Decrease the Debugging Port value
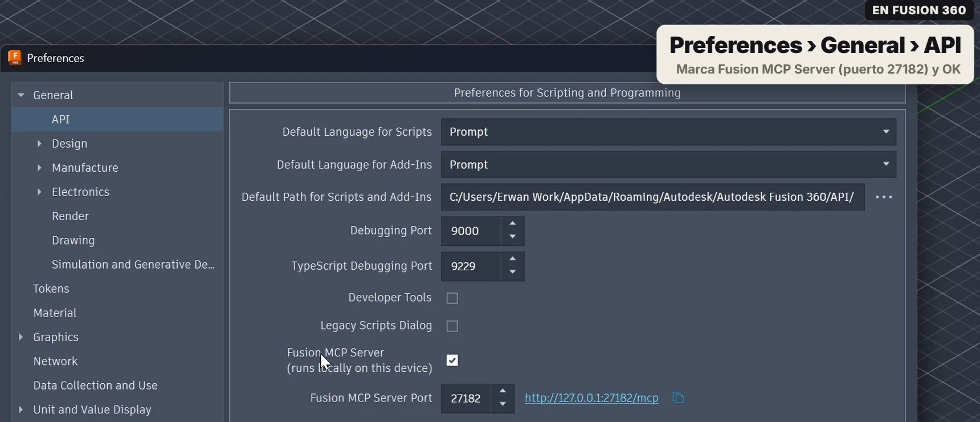This screenshot has height=422, width=980. click(x=513, y=237)
